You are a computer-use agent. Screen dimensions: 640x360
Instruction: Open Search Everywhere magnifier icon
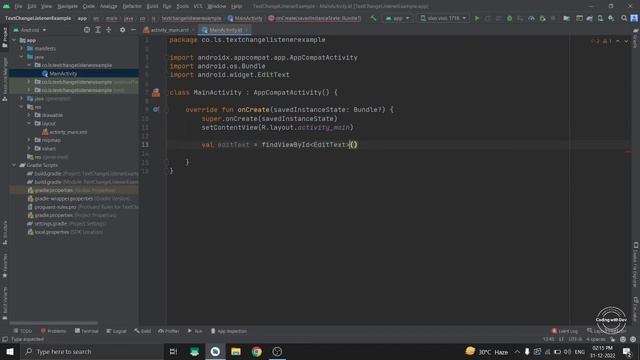tap(624, 18)
